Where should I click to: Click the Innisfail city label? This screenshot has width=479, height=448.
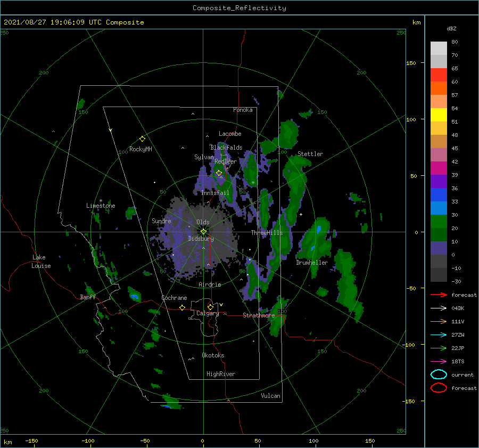click(215, 193)
